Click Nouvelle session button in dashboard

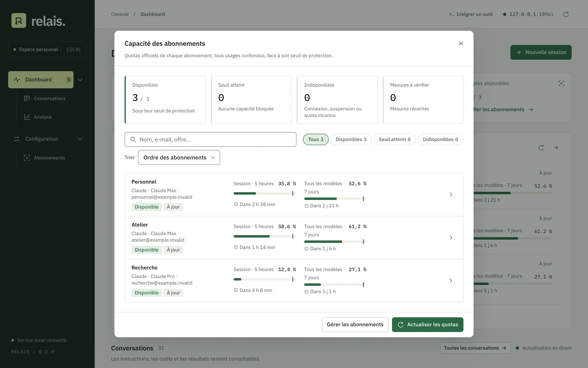[541, 52]
